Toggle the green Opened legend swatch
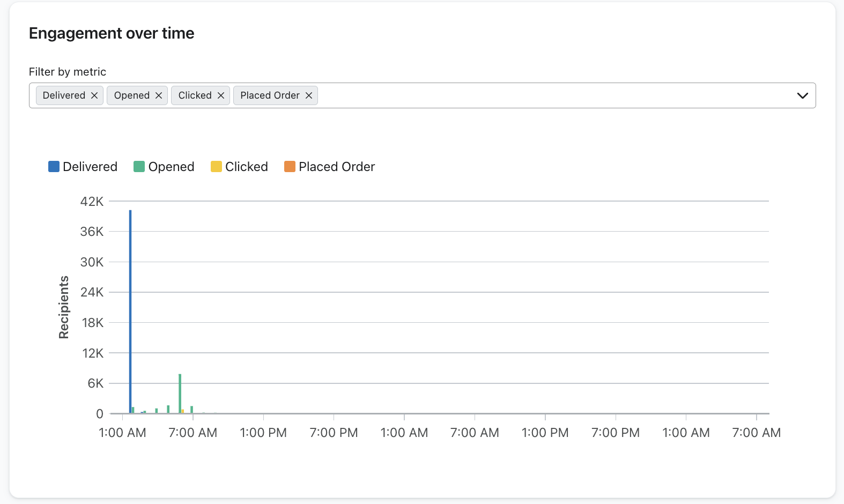 [139, 167]
